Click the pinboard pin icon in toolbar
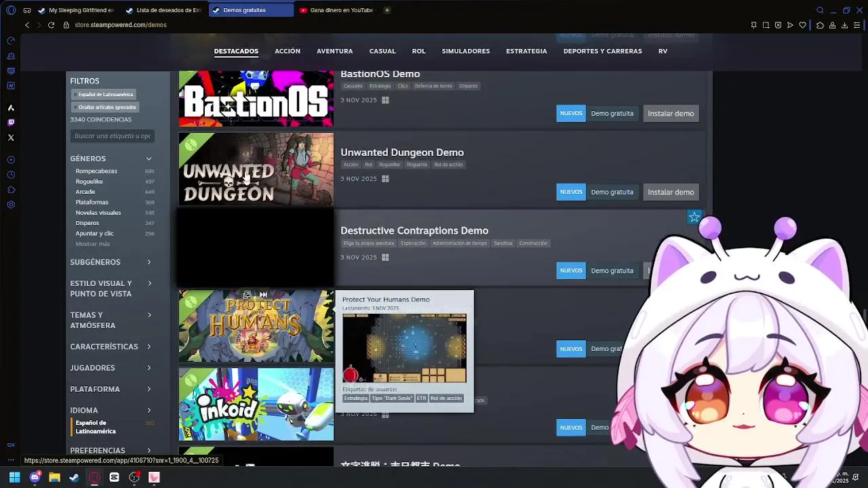Image resolution: width=868 pixels, height=488 pixels. (753, 25)
